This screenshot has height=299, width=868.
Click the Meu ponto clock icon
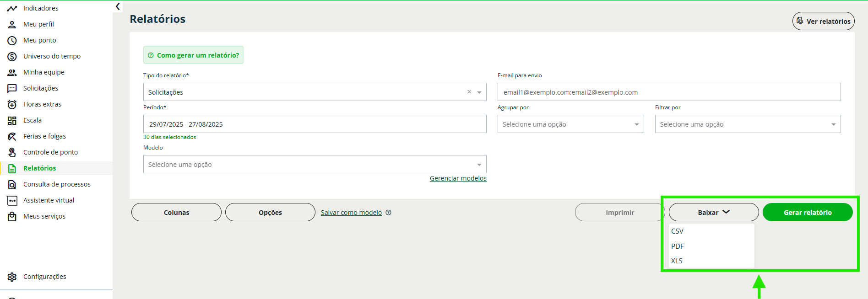(x=12, y=41)
